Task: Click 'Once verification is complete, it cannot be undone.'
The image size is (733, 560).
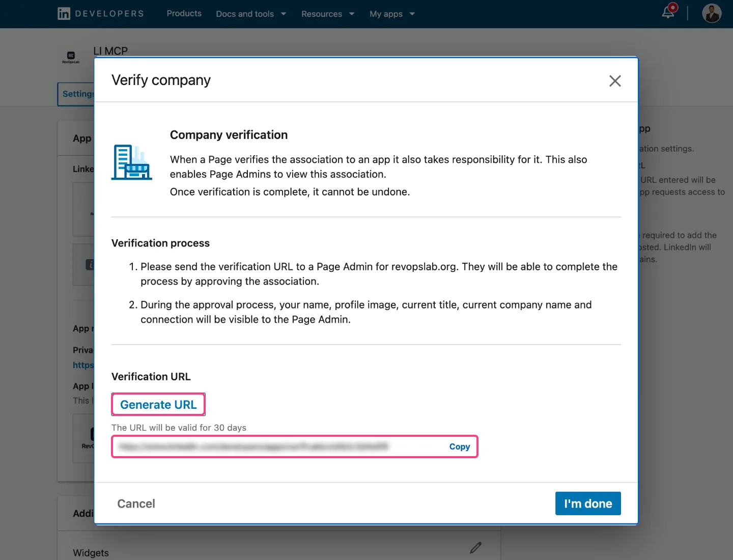Action: click(x=290, y=192)
